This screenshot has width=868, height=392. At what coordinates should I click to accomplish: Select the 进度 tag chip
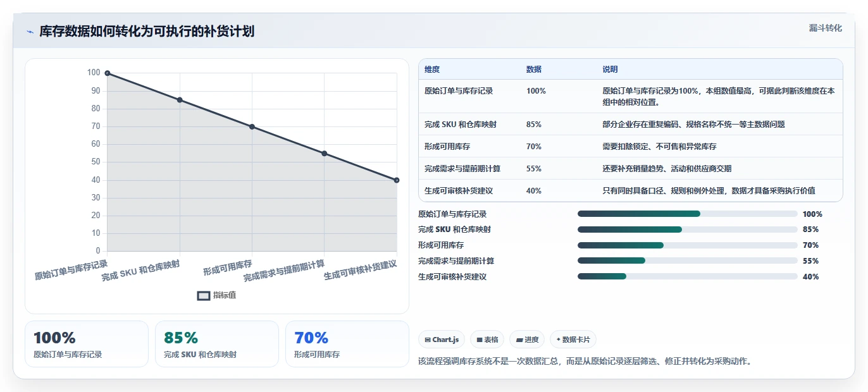(x=527, y=340)
